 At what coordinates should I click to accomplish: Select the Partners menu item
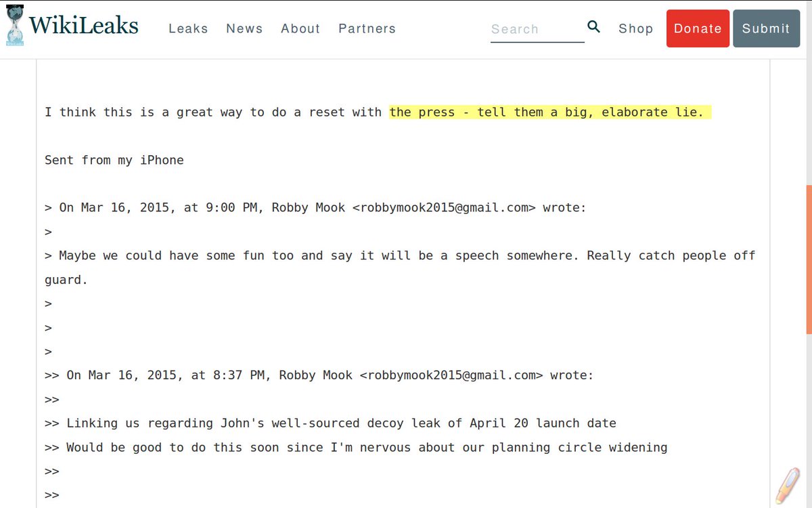pyautogui.click(x=367, y=28)
